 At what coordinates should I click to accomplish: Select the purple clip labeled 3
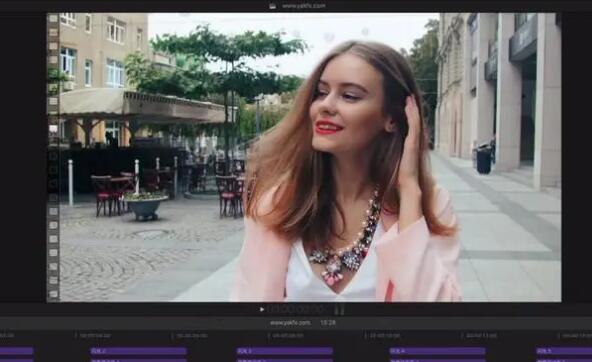[x=285, y=351]
